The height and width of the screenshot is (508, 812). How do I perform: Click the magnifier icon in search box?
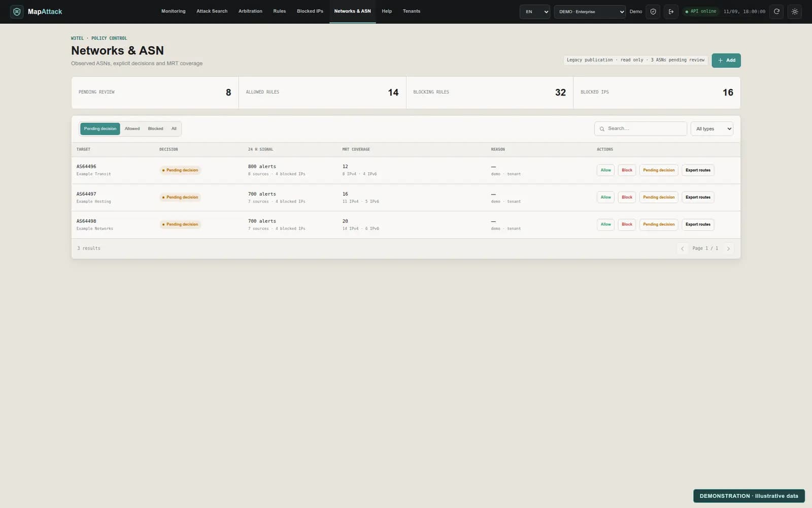point(602,129)
